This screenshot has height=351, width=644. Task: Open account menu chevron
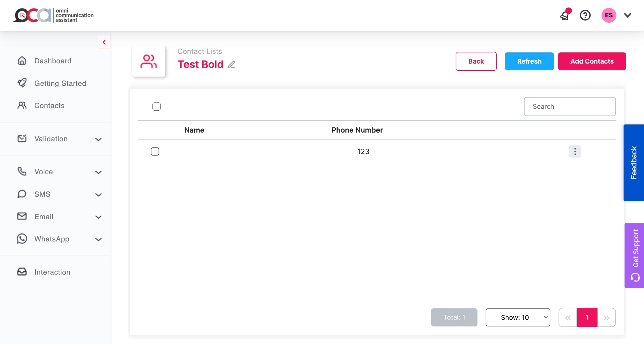[628, 15]
